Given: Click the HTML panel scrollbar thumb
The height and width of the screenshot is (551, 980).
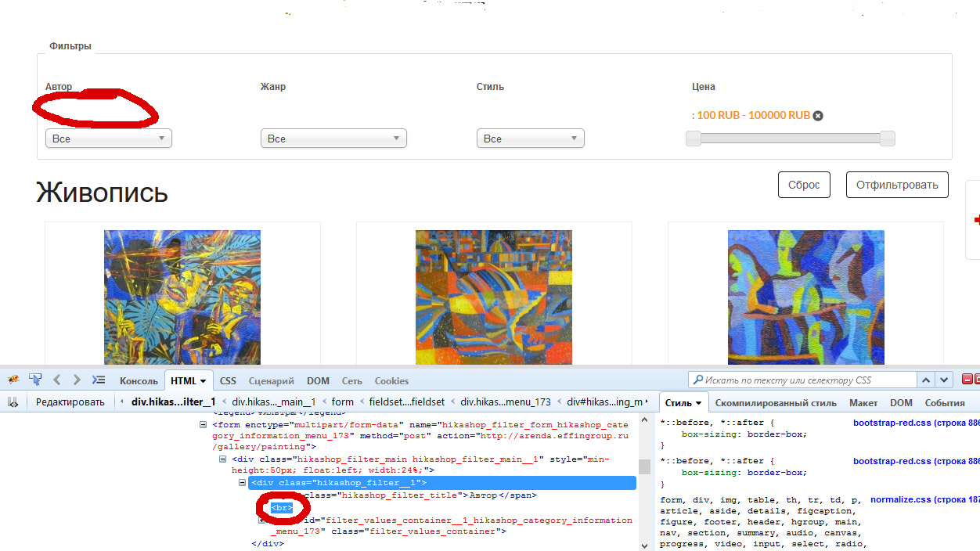Looking at the screenshot, I should pos(645,466).
